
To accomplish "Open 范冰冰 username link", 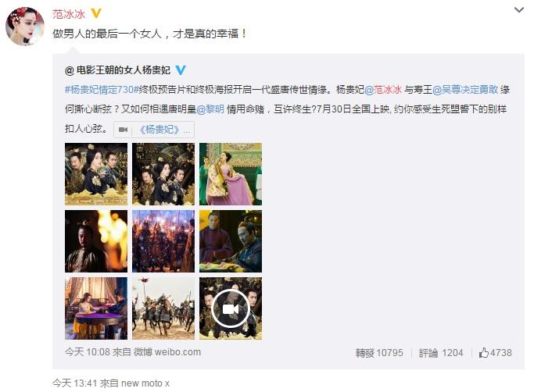I will (69, 14).
